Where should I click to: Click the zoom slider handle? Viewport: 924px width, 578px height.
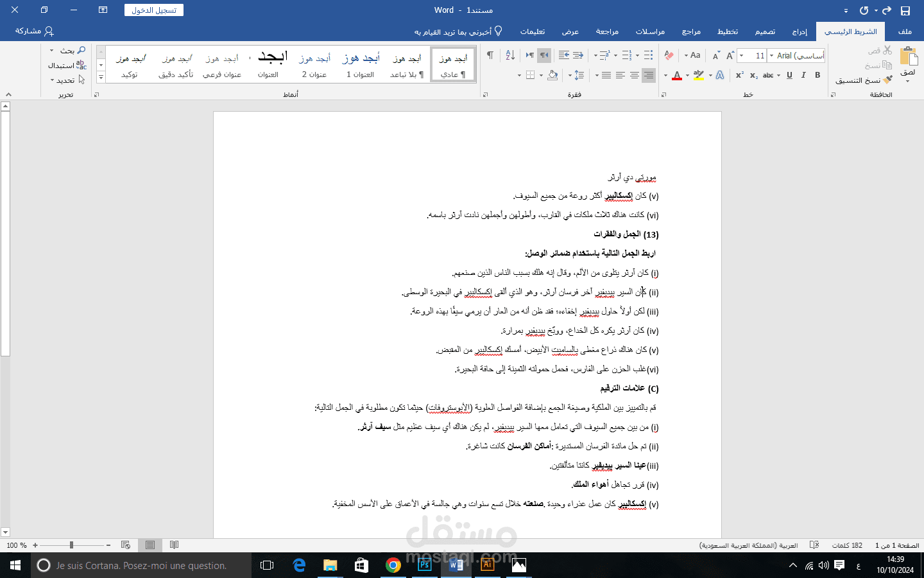[x=71, y=545]
